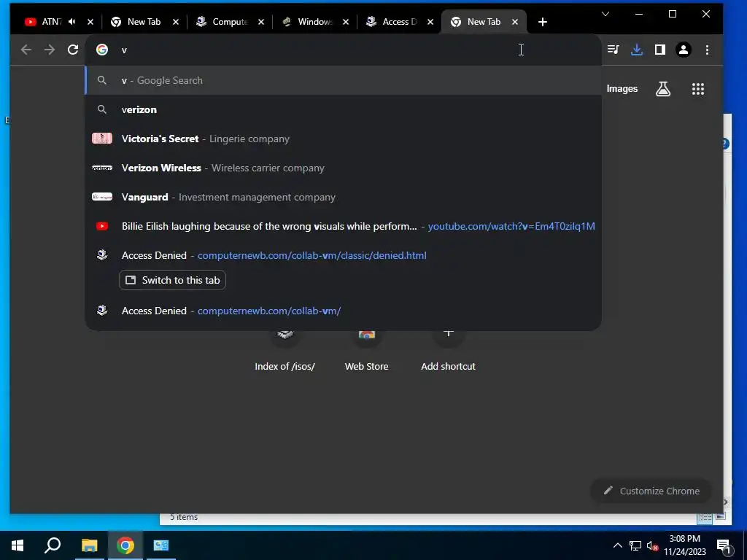Close the ATN YouTube tab
The width and height of the screenshot is (747, 560).
[90, 22]
